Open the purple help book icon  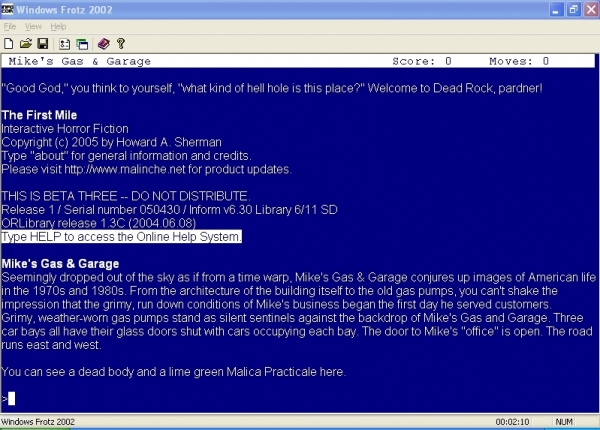pos(103,44)
